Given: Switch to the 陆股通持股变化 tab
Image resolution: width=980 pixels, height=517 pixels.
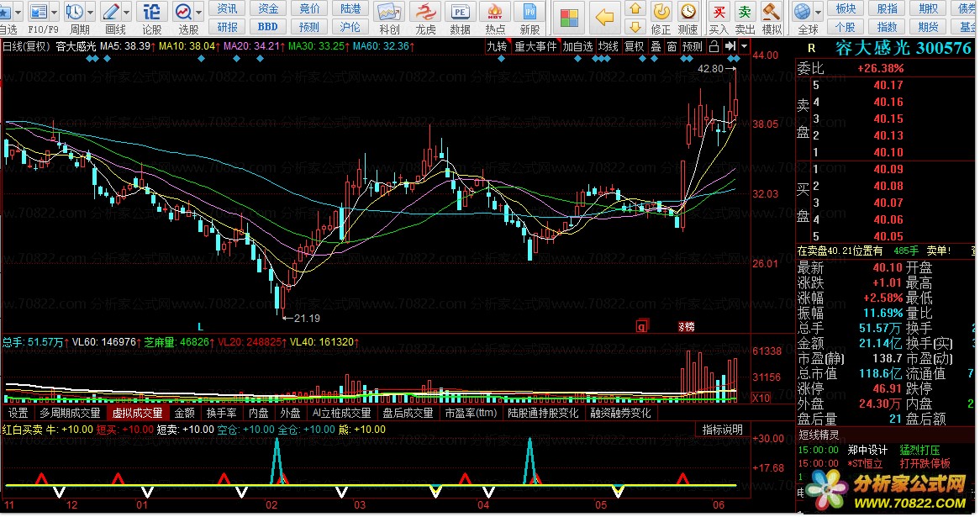Looking at the screenshot, I should coord(543,413).
